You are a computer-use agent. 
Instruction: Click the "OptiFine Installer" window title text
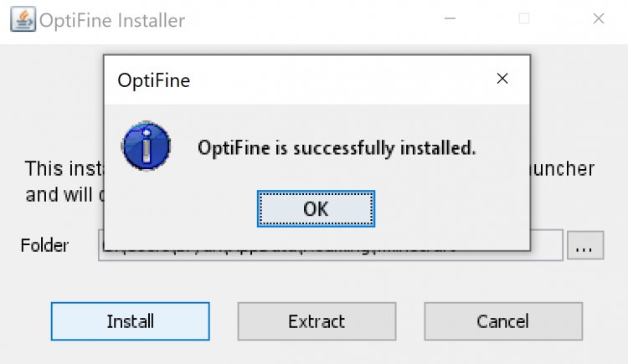[x=112, y=20]
